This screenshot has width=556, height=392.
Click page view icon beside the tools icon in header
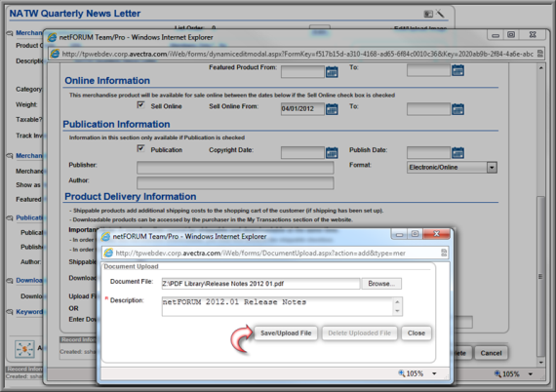pyautogui.click(x=428, y=14)
